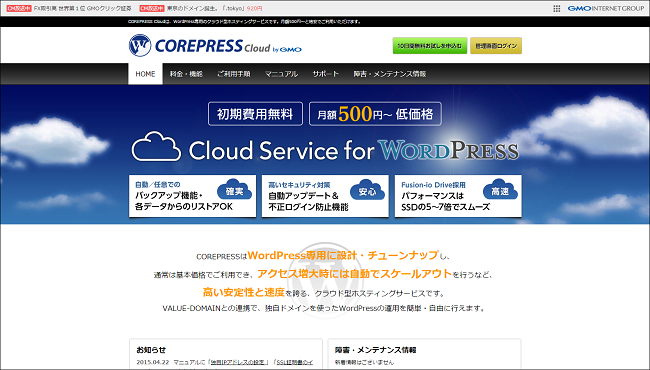Click the 新着情報はございません notice text
Screen dimensions: 650x370
pos(364,362)
